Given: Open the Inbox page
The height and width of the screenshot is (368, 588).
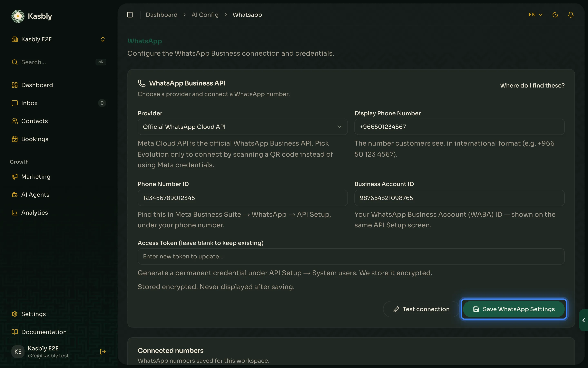Looking at the screenshot, I should [x=58, y=103].
